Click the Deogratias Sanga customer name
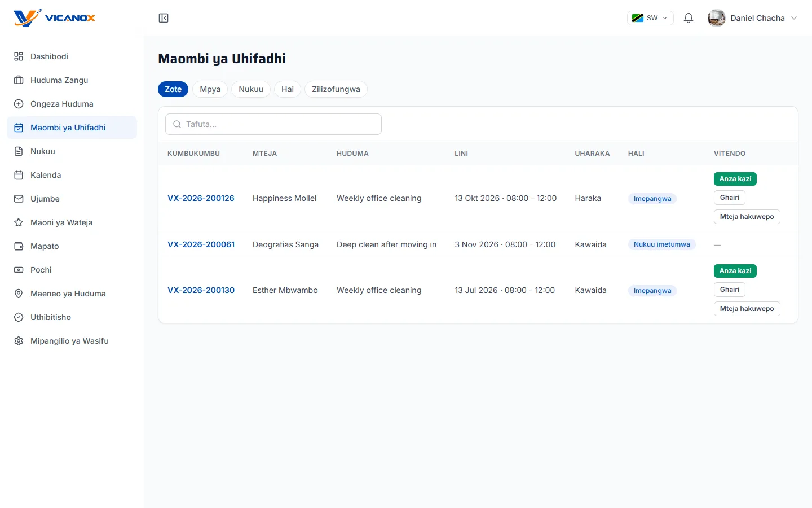The height and width of the screenshot is (508, 812). click(285, 244)
